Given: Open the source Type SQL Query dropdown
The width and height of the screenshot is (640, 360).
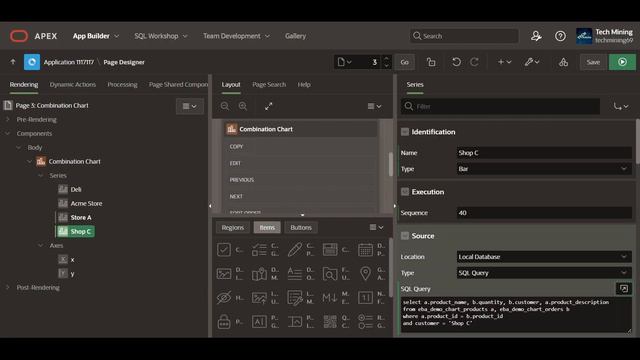Looking at the screenshot, I should (x=544, y=273).
